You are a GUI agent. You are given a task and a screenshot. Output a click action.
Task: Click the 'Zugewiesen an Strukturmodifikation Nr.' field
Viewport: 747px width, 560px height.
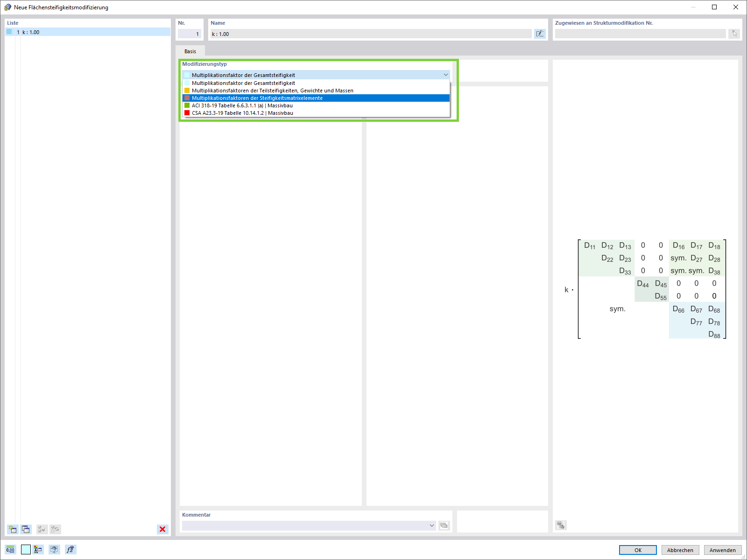(641, 34)
